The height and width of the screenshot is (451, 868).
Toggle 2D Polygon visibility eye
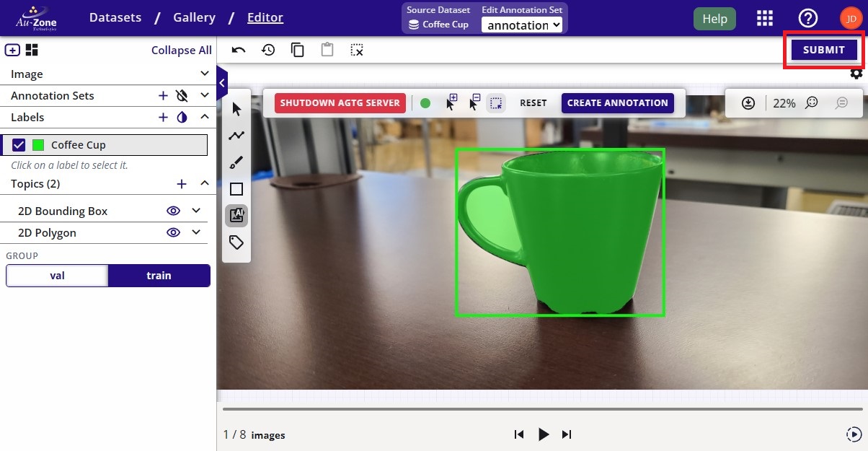pyautogui.click(x=173, y=232)
